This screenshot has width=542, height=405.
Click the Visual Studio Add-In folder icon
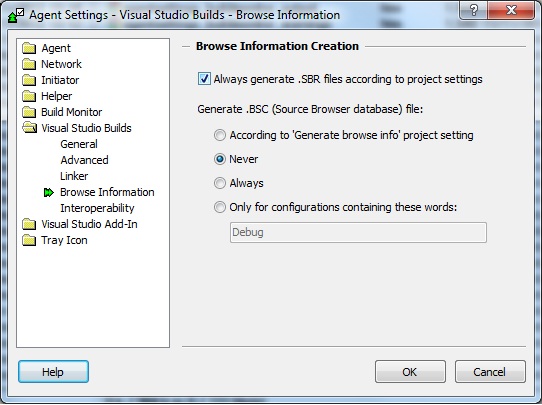point(29,224)
